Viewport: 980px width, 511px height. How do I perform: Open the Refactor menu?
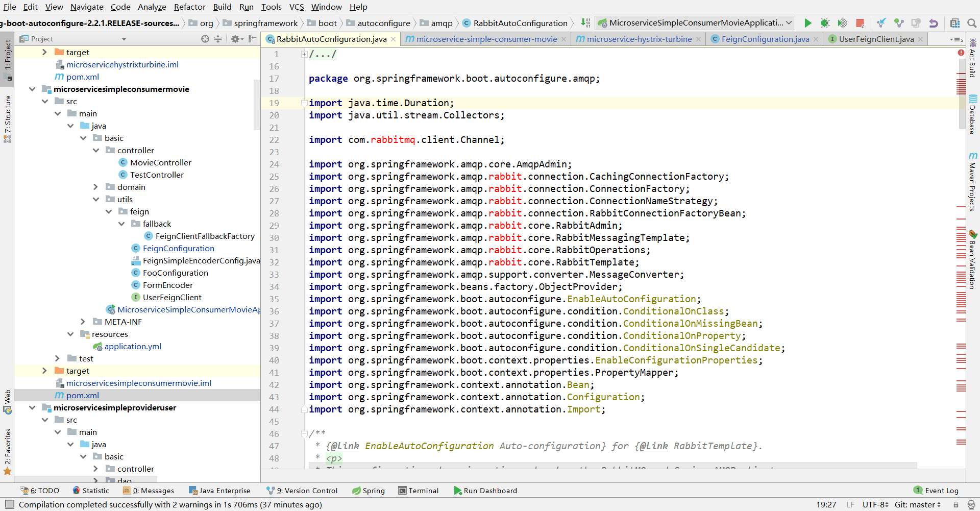[189, 7]
